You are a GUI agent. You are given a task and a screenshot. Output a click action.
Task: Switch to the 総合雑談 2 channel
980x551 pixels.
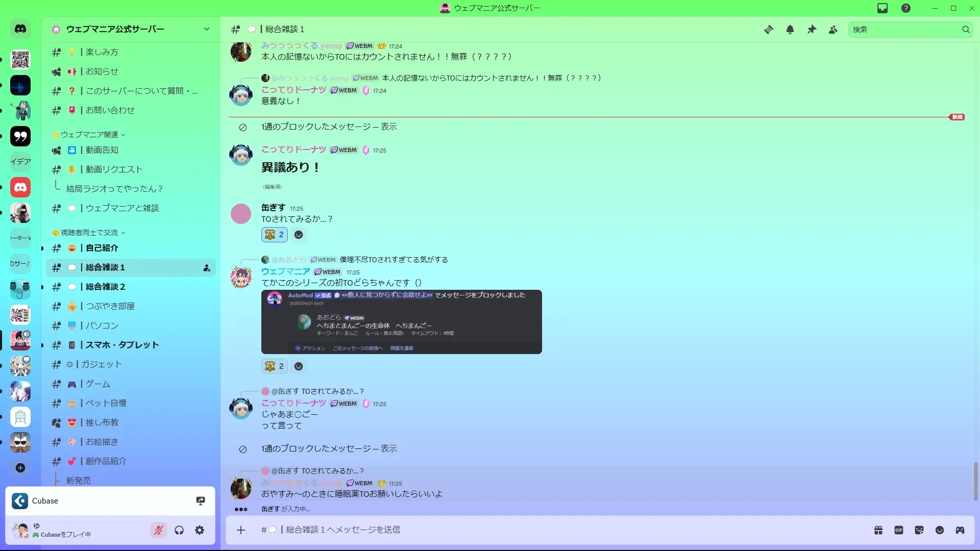[131, 287]
